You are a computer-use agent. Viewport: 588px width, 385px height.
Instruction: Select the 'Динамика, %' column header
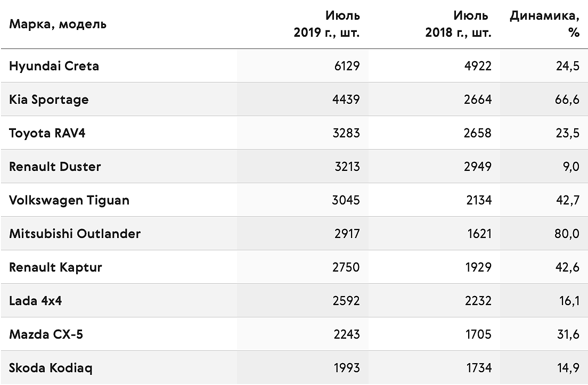(544, 24)
